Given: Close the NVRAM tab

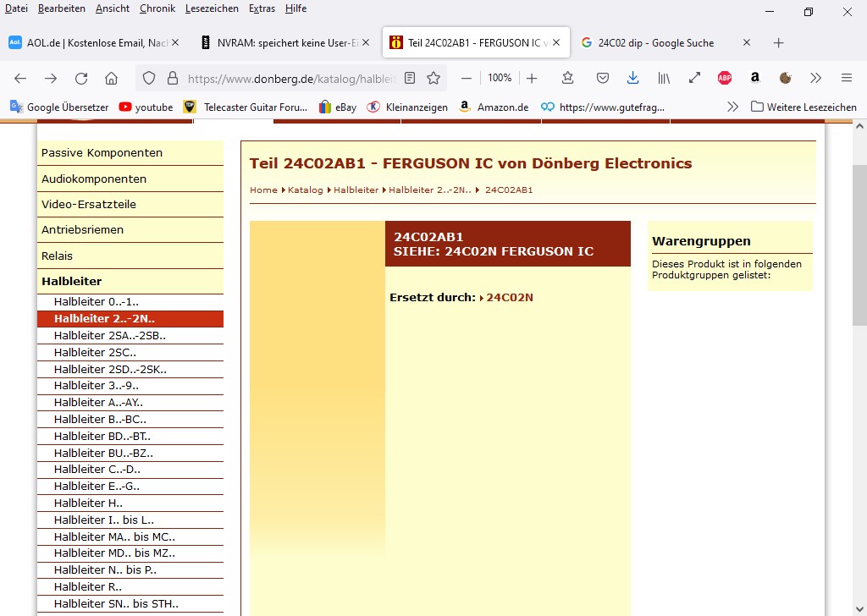Looking at the screenshot, I should click(366, 42).
